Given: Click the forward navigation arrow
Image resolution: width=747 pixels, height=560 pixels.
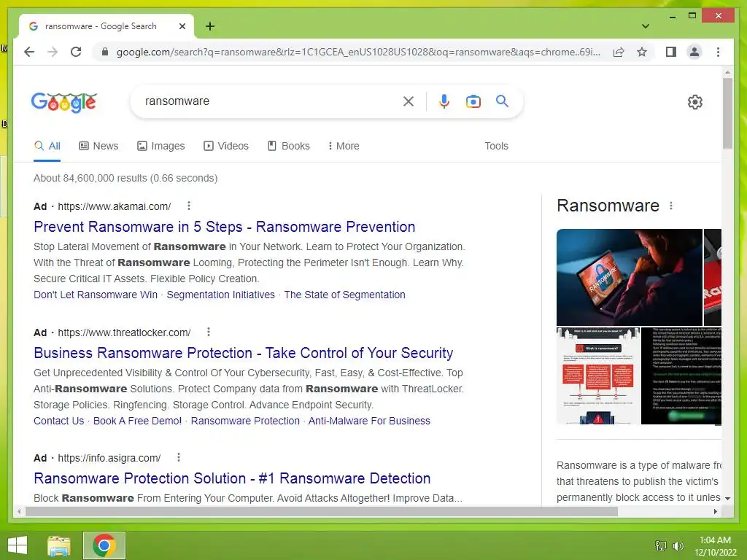Looking at the screenshot, I should point(53,52).
